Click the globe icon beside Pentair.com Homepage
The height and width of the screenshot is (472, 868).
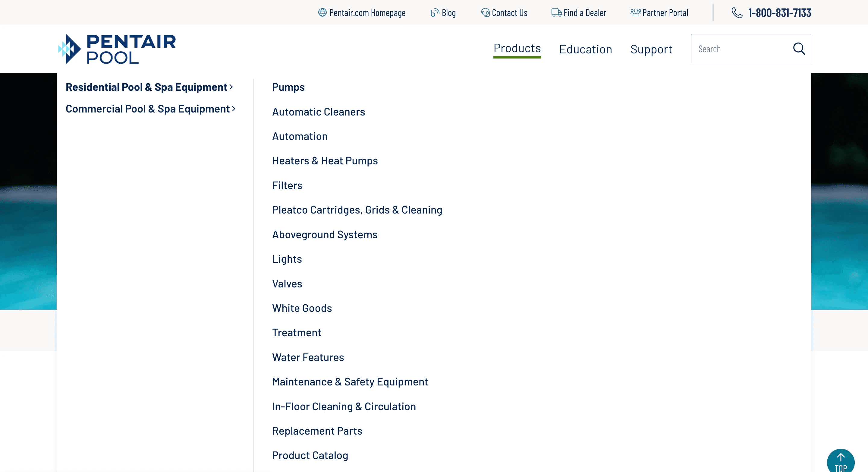(322, 12)
